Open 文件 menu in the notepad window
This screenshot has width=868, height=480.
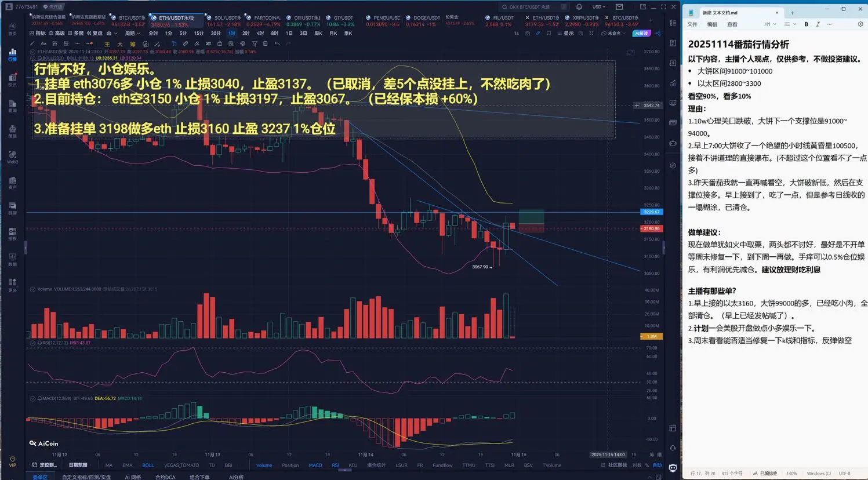pyautogui.click(x=692, y=24)
